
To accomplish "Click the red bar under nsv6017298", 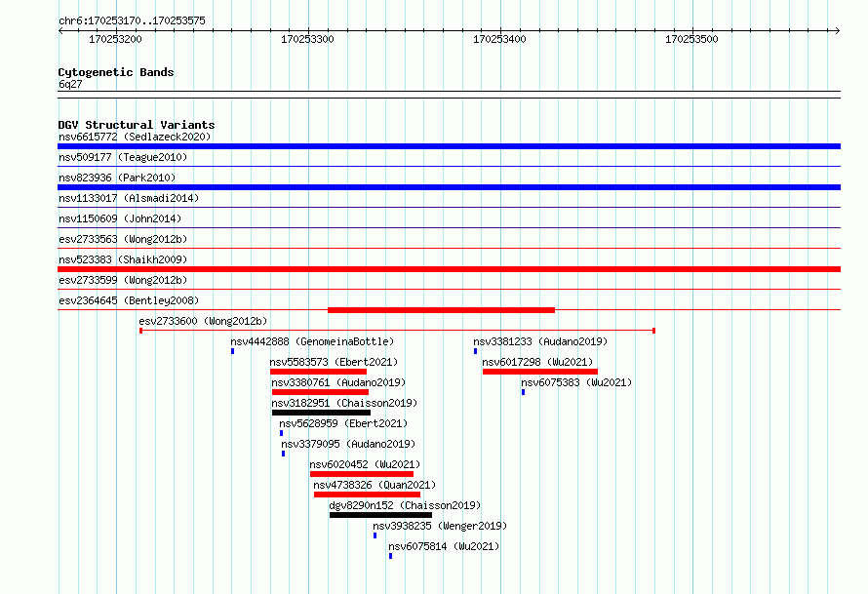I will coord(540,372).
